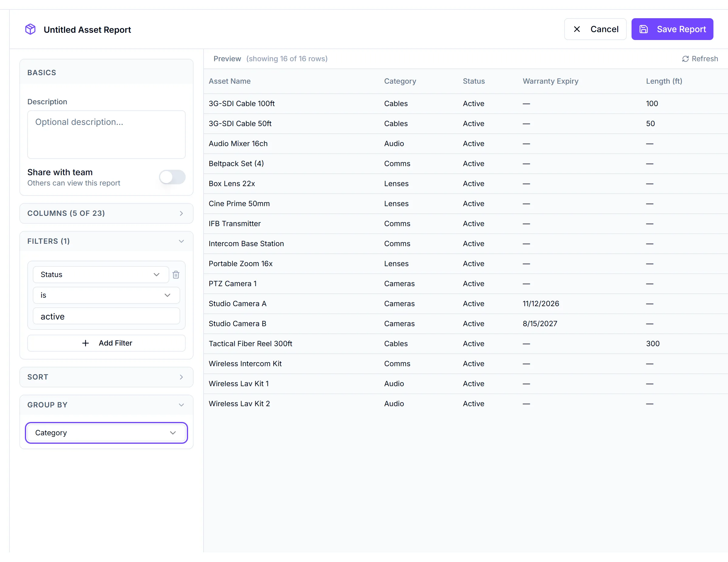This screenshot has width=728, height=562.
Task: Click the 300 length value
Action: (653, 343)
